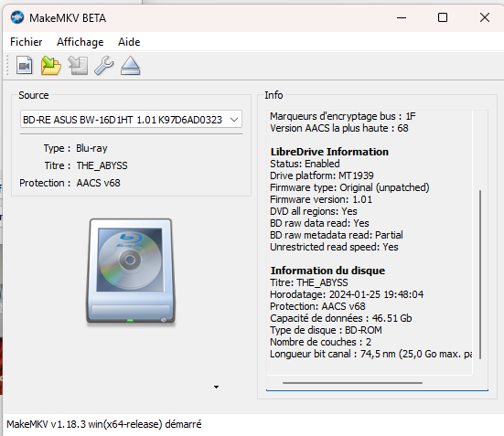Click the Open disc folder icon
504x436 pixels.
tap(51, 66)
